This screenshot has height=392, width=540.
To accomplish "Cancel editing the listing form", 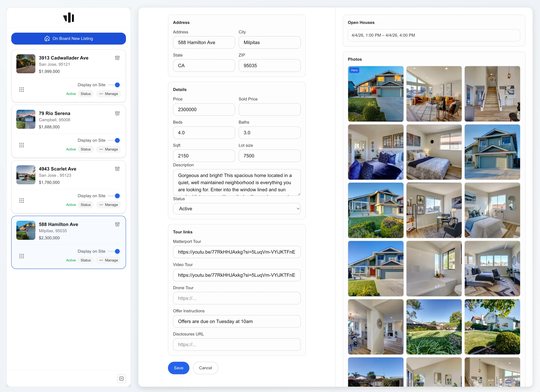I will click(x=206, y=368).
